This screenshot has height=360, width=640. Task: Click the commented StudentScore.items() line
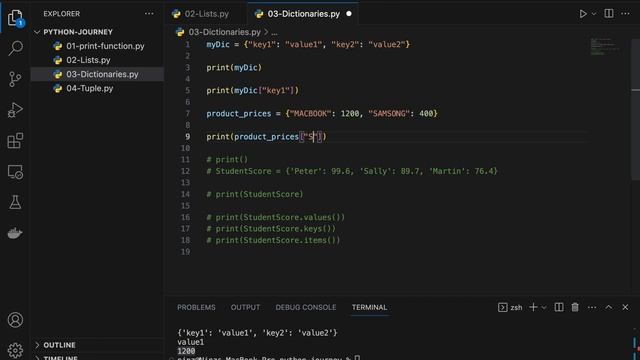click(x=273, y=240)
